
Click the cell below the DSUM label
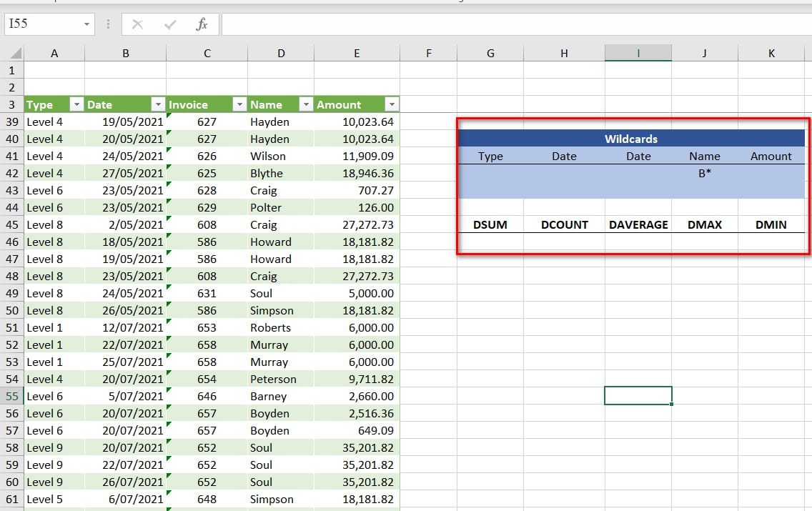click(x=490, y=242)
